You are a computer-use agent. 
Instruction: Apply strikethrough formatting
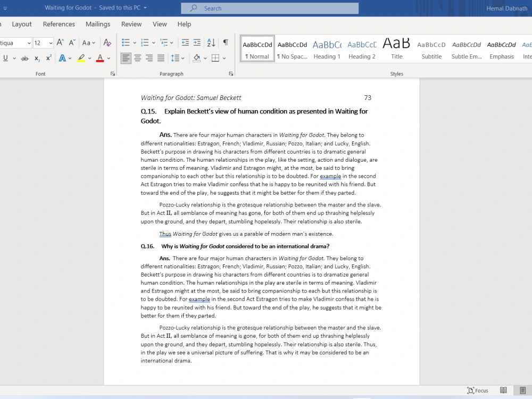[x=25, y=59]
